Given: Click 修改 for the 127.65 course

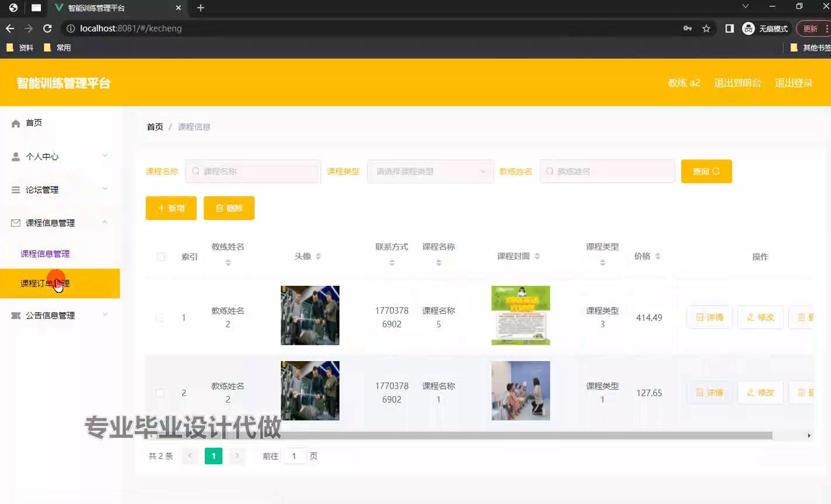Looking at the screenshot, I should 760,393.
